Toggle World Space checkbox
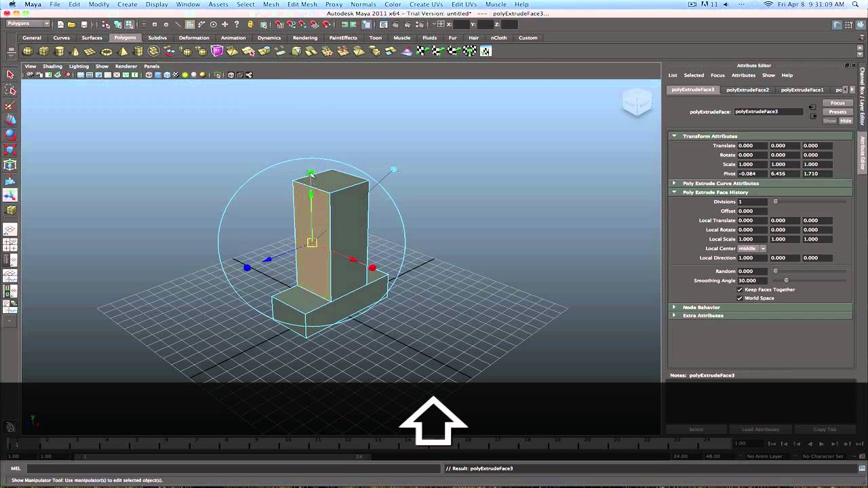This screenshot has height=488, width=868. point(740,298)
